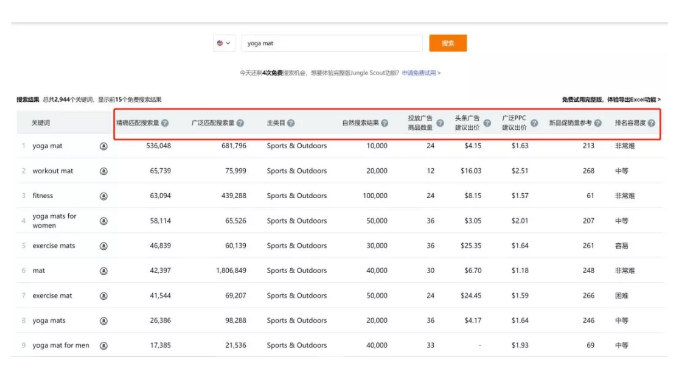Viewport: 684px width, 371px height.
Task: Click promotion reference value 268
Action: point(588,171)
